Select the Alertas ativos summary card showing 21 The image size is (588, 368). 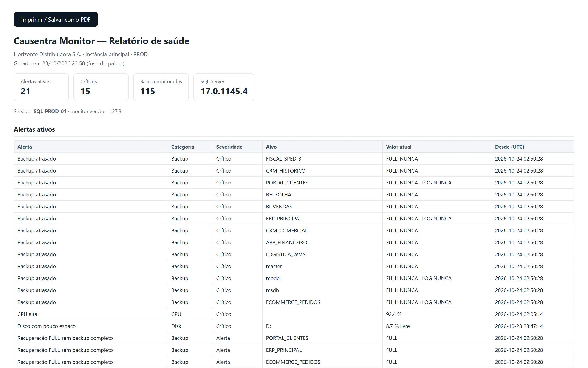(41, 87)
